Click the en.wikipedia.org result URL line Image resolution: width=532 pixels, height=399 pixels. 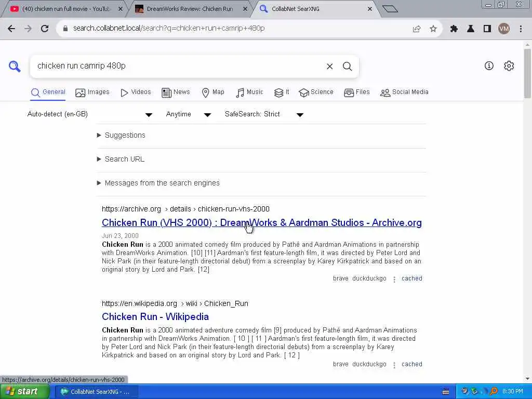(175, 303)
